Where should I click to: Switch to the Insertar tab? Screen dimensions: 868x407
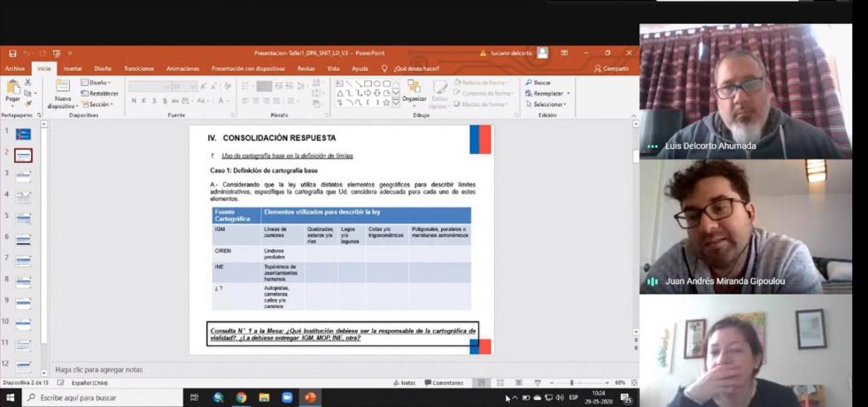point(73,69)
